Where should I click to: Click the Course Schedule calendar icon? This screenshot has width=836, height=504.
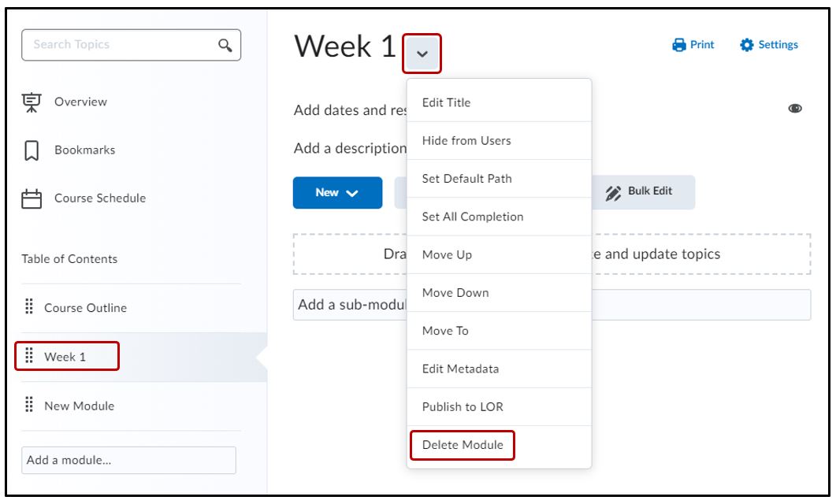point(32,198)
